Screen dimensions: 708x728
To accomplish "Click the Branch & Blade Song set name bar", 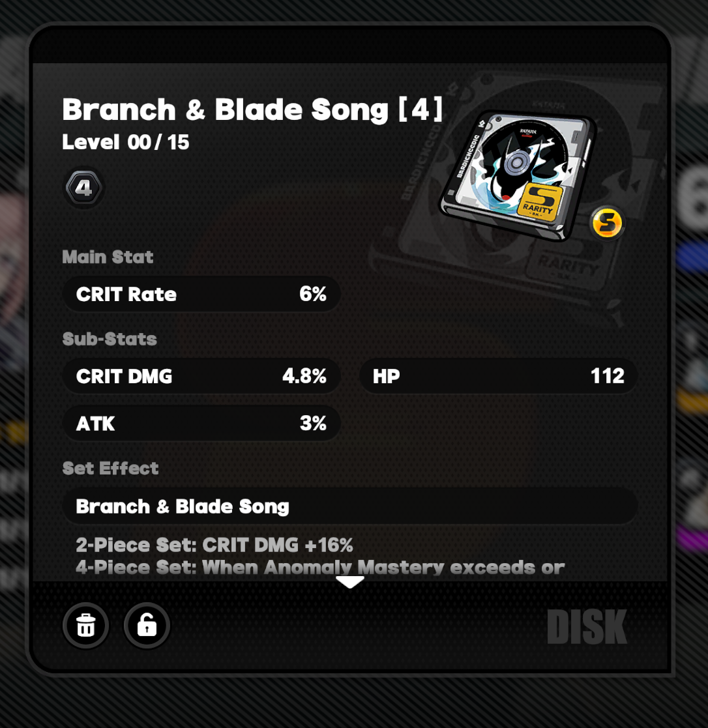I will point(350,506).
